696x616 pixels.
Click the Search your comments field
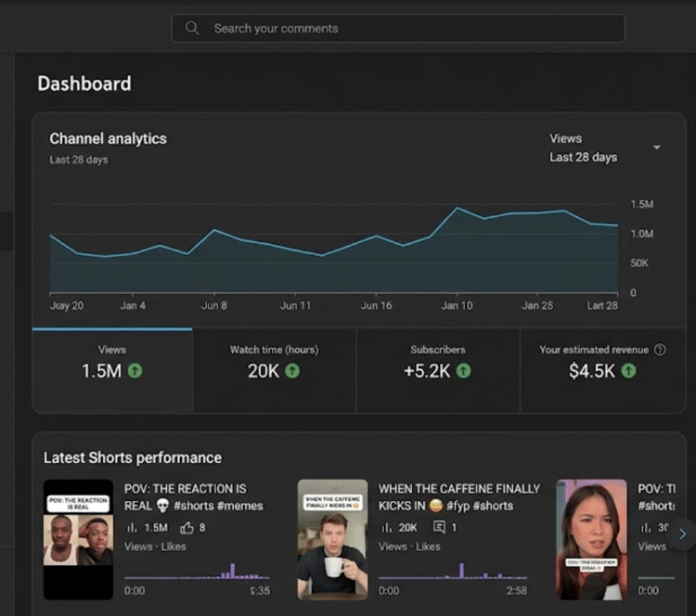pyautogui.click(x=398, y=28)
